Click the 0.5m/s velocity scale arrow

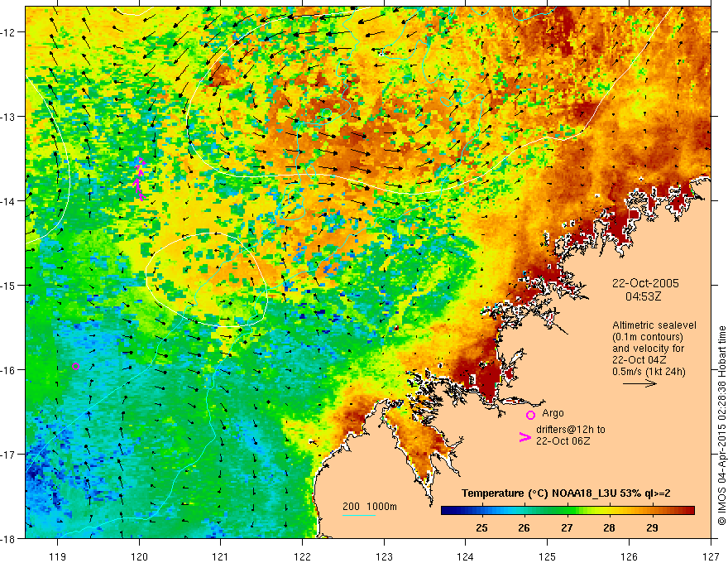pos(639,383)
